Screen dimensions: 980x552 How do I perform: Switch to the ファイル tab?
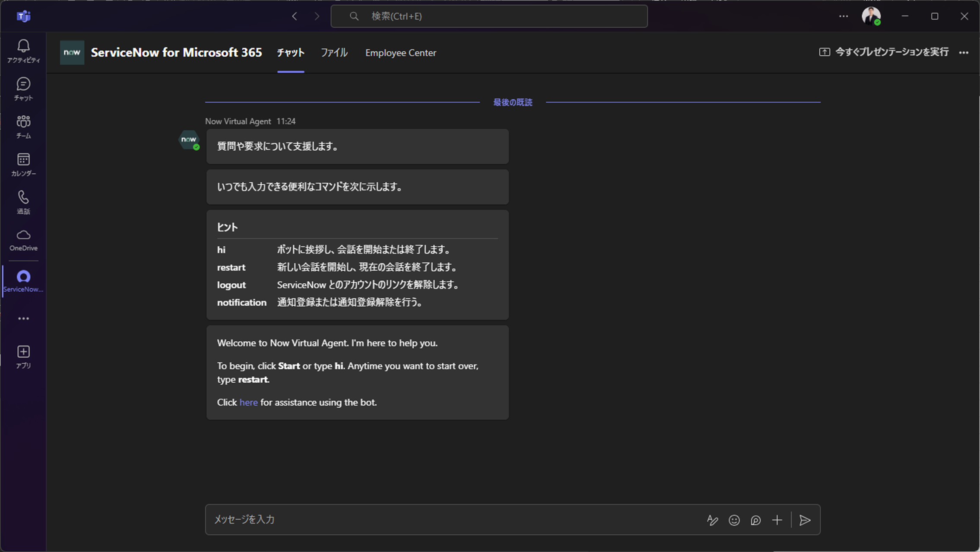point(334,53)
